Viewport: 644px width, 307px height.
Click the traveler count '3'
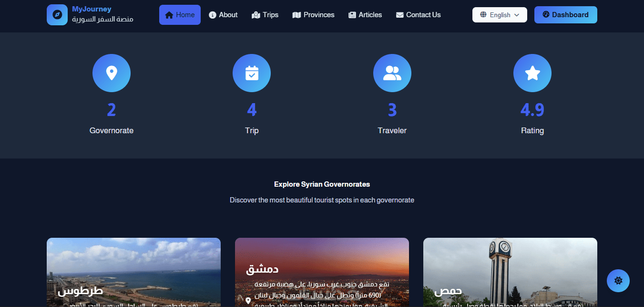[x=392, y=110]
